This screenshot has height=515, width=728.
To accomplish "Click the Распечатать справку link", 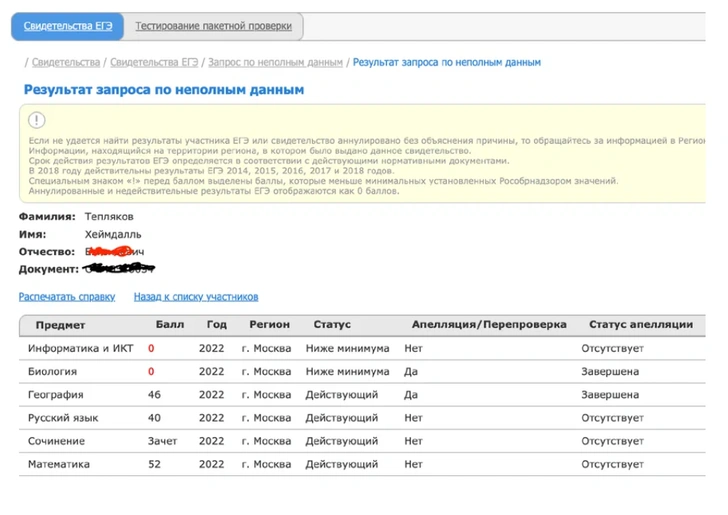I will pyautogui.click(x=67, y=297).
